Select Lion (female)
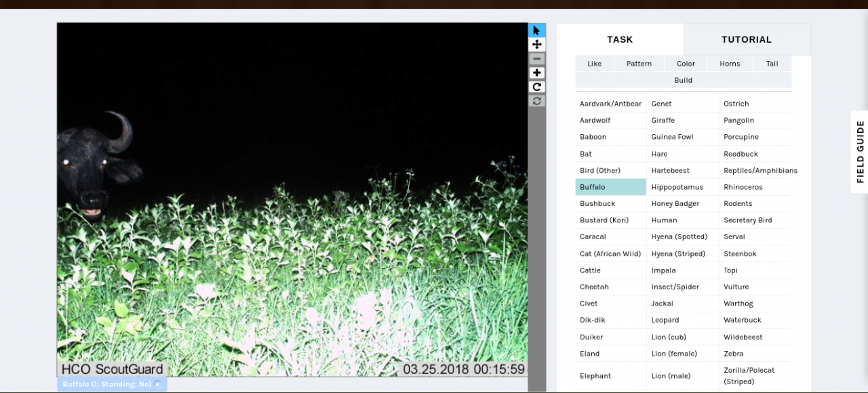The height and width of the screenshot is (393, 868). pos(682,354)
